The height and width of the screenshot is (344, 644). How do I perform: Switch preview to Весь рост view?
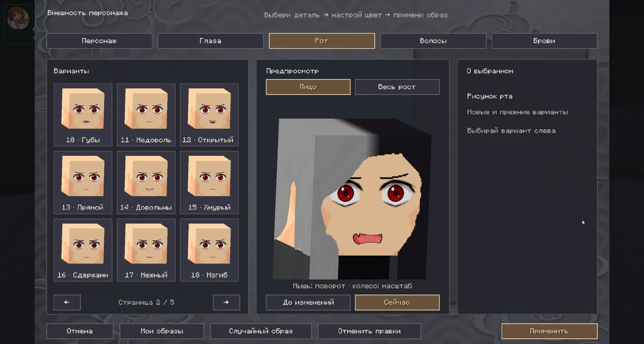coord(397,87)
